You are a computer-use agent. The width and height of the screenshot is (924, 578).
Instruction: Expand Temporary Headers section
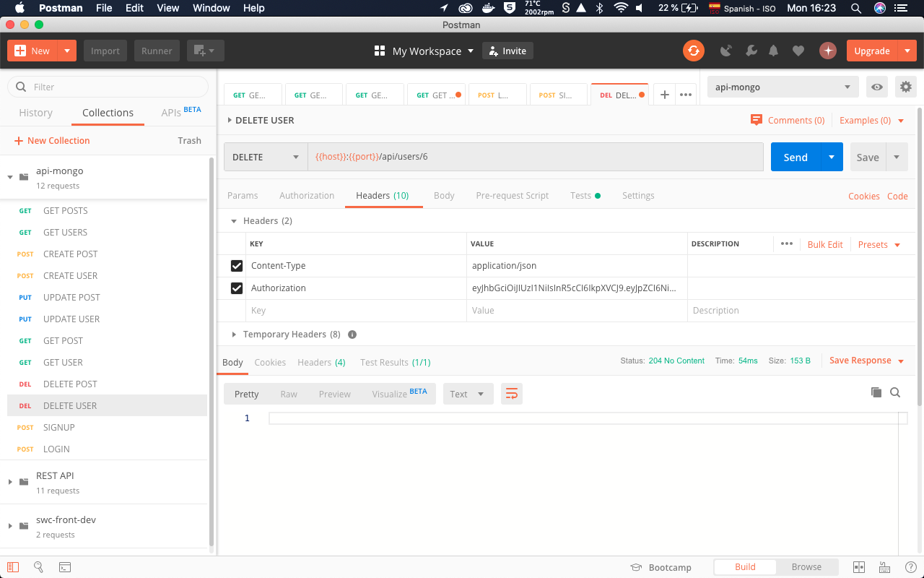point(234,335)
